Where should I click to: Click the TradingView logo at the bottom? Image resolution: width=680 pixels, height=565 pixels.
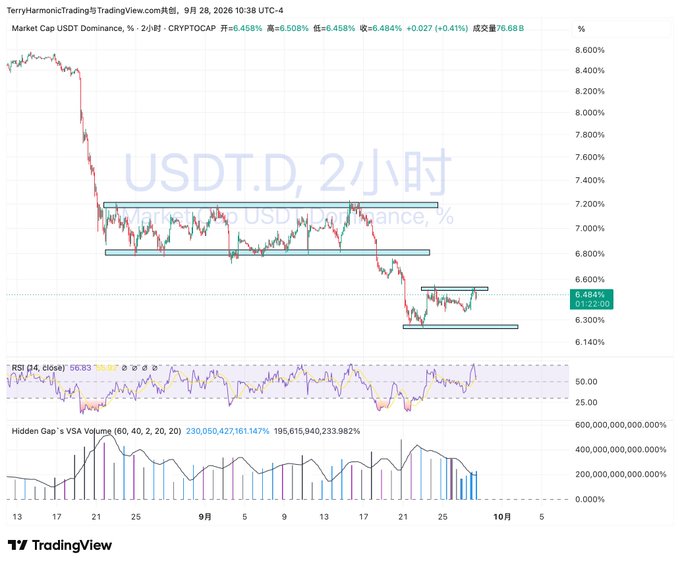[60, 545]
